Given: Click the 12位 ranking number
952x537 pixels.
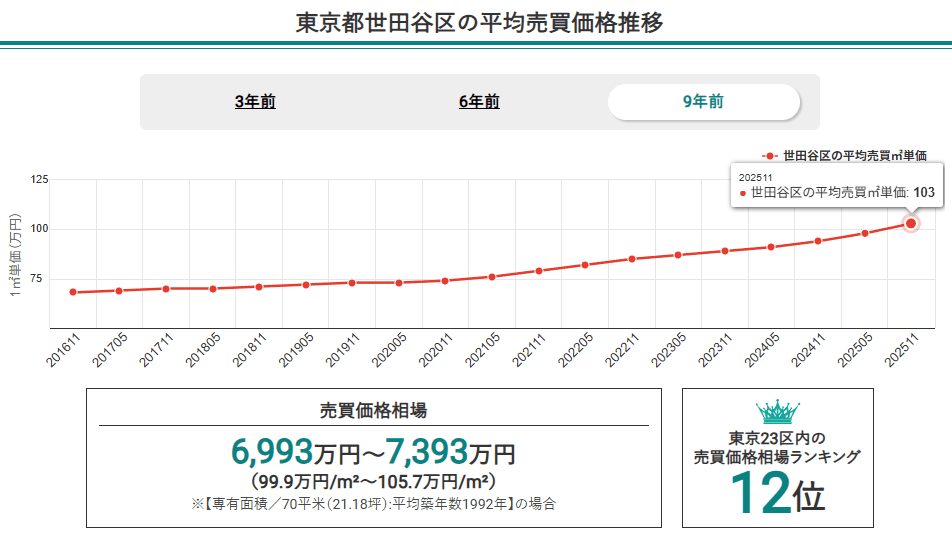Looking at the screenshot, I should coord(777,492).
